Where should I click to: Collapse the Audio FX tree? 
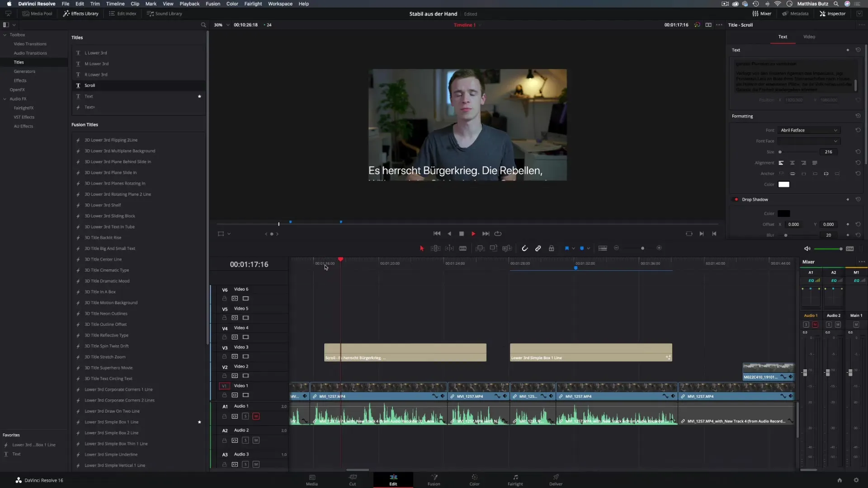pos(5,99)
